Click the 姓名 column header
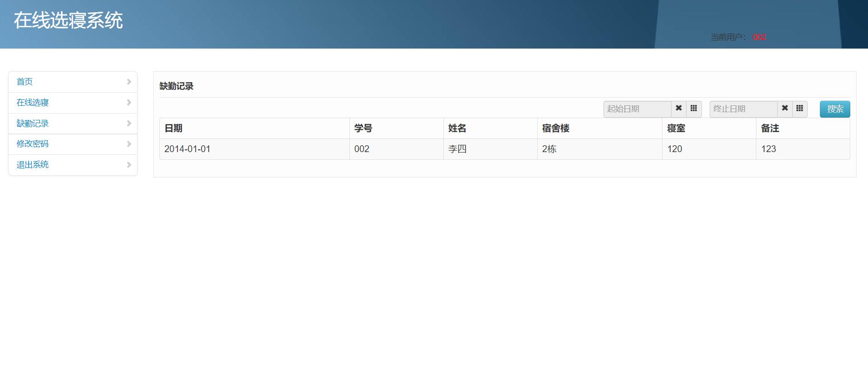The width and height of the screenshot is (868, 365). 490,128
